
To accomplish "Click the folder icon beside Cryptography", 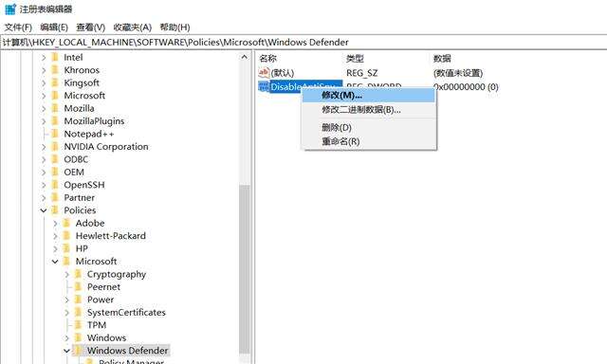I will click(x=79, y=274).
